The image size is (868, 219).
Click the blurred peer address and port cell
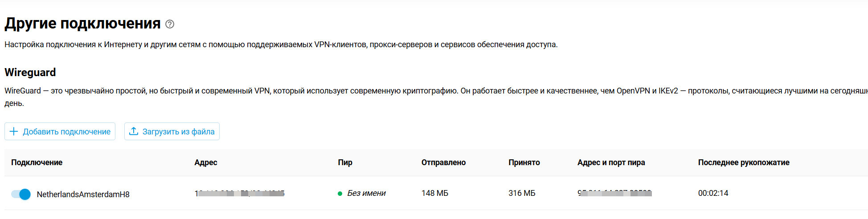tap(614, 193)
